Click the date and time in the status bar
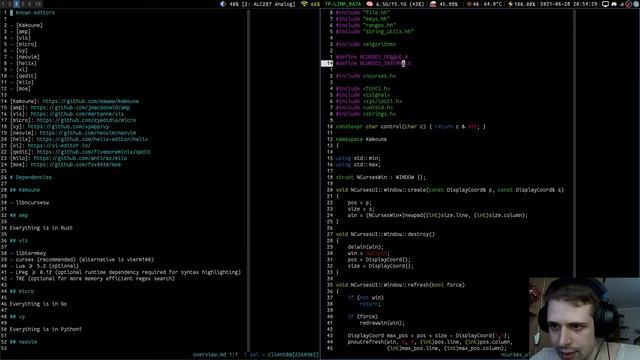 (x=569, y=4)
